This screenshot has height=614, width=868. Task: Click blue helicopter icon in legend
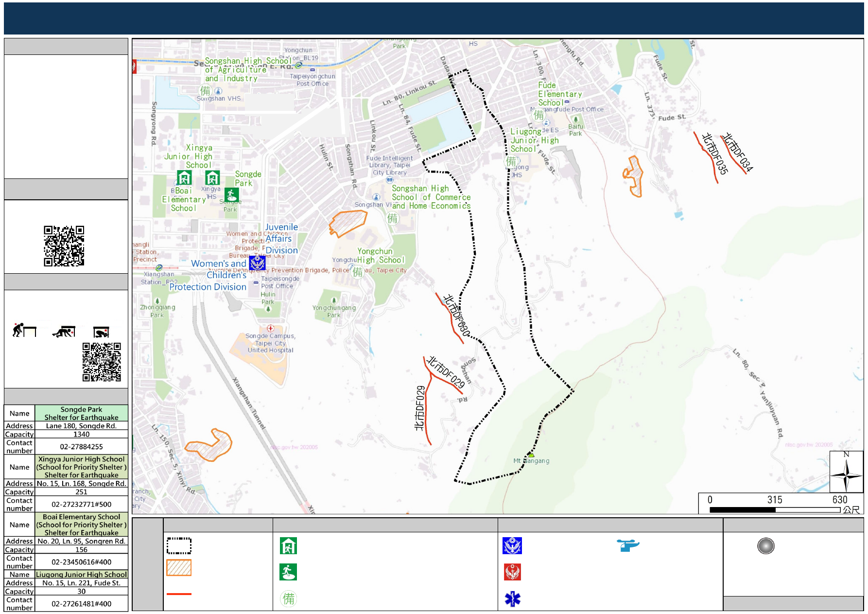click(x=628, y=545)
